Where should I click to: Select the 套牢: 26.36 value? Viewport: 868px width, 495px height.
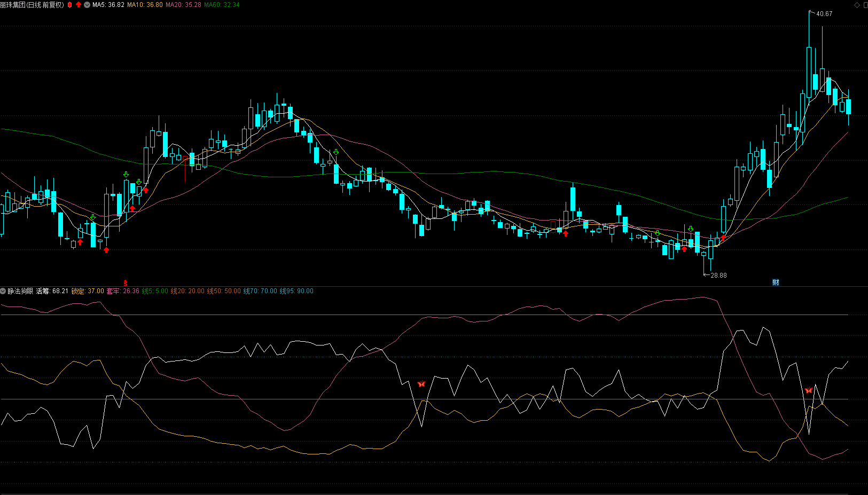coord(123,291)
